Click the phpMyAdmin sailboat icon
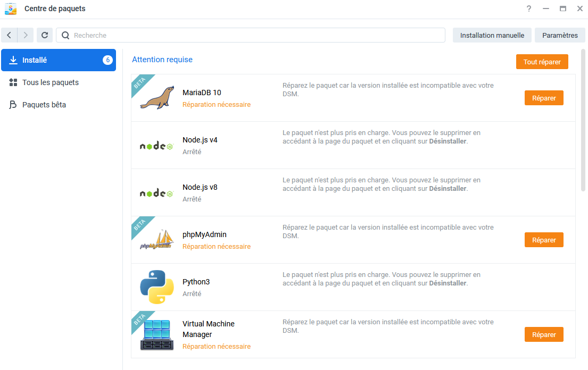The width and height of the screenshot is (588, 370). click(157, 240)
